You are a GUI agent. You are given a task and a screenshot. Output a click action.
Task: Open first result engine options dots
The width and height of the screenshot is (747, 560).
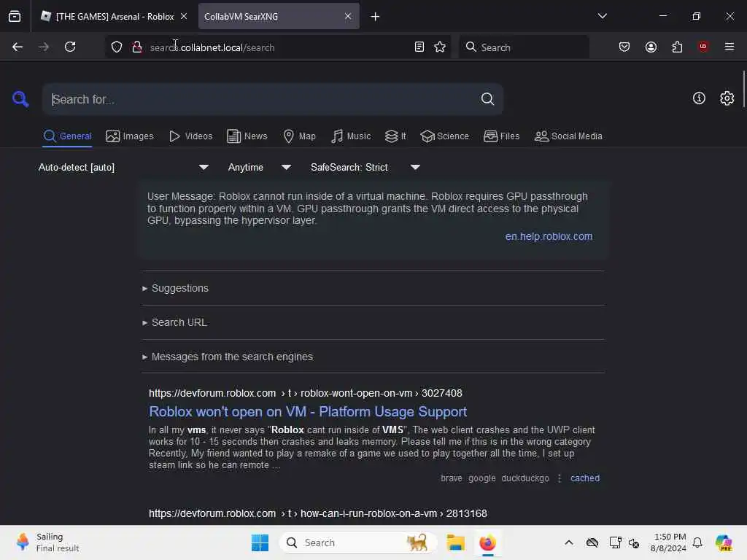[x=560, y=478]
